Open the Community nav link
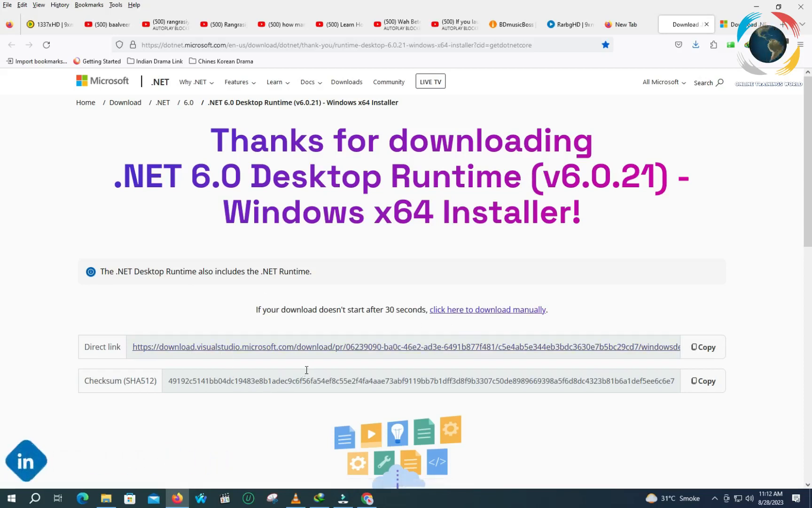This screenshot has width=812, height=508. [x=389, y=82]
